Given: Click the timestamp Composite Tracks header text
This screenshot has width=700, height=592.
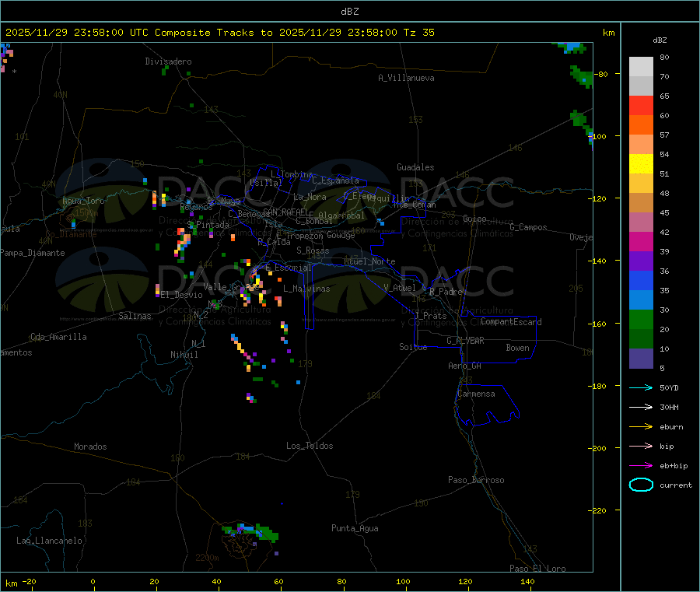Looking at the screenshot, I should [219, 33].
